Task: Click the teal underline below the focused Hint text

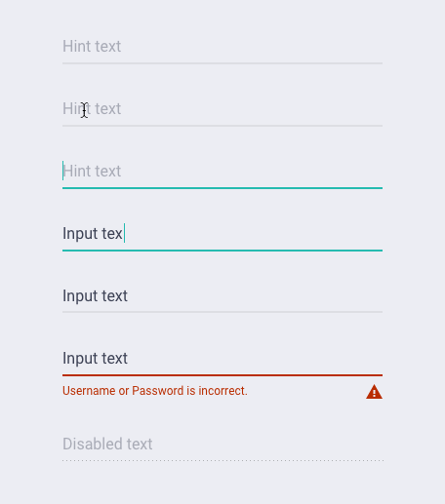Action: click(222, 188)
